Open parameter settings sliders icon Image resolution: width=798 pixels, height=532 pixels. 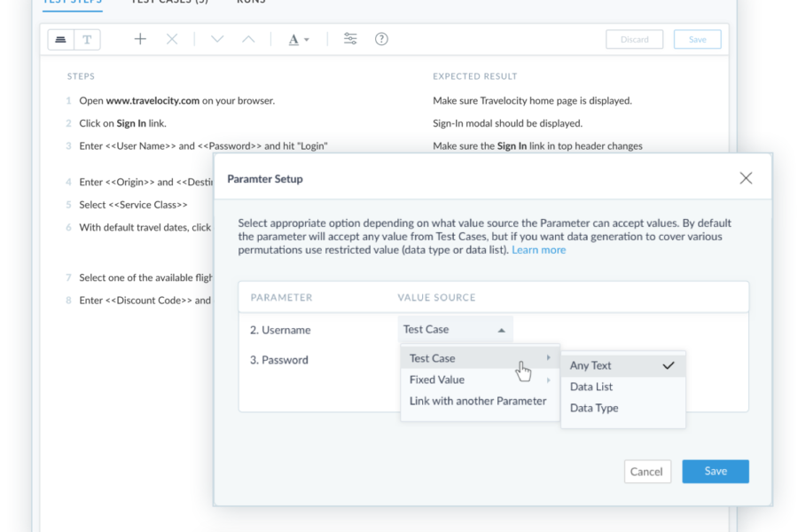350,39
